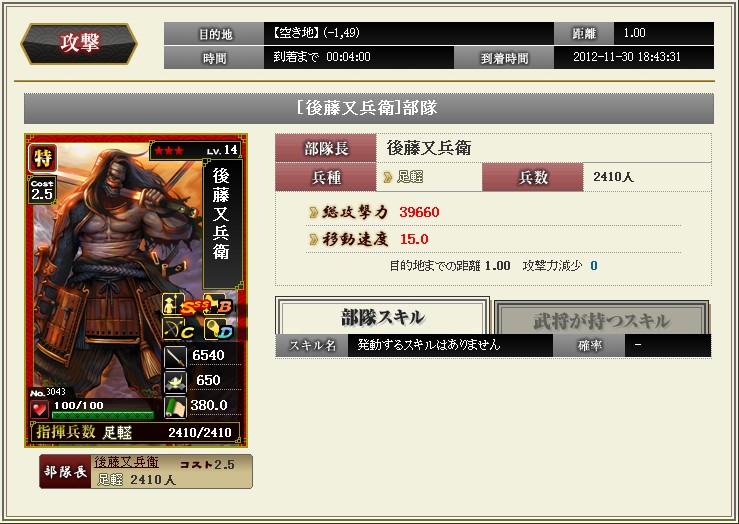Viewport: 739px width, 524px height.
Task: Click the spear aptitude SSS icon
Action: point(182,304)
